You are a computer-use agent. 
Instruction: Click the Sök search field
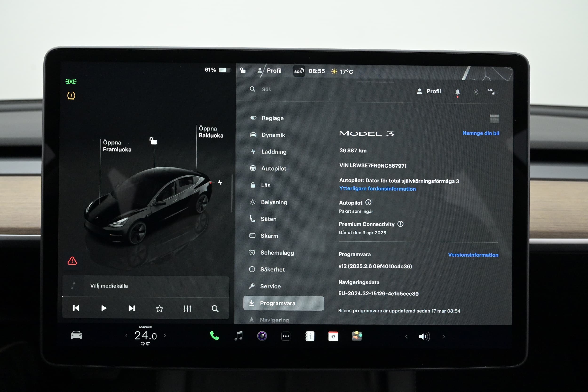[325, 90]
